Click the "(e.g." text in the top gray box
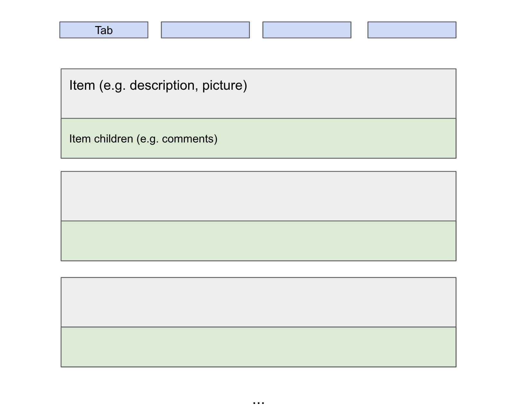Viewport: 517px width, 420px height. coord(112,86)
